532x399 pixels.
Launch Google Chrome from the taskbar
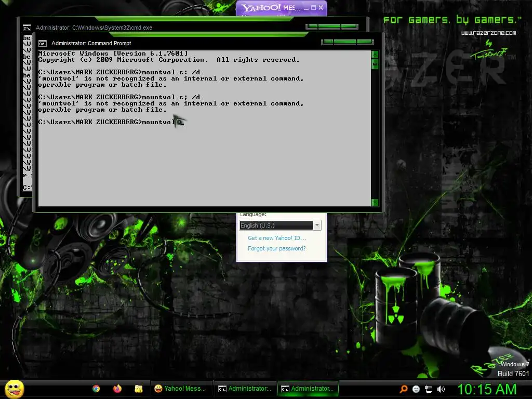click(x=96, y=389)
